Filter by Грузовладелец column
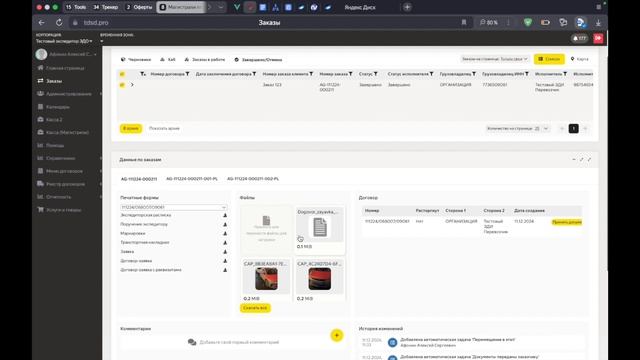 [474, 74]
